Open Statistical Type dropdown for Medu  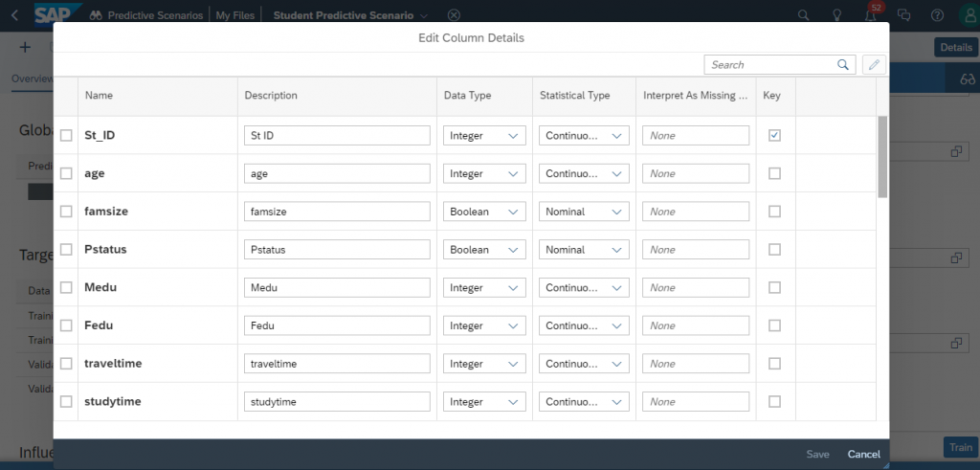pos(584,287)
